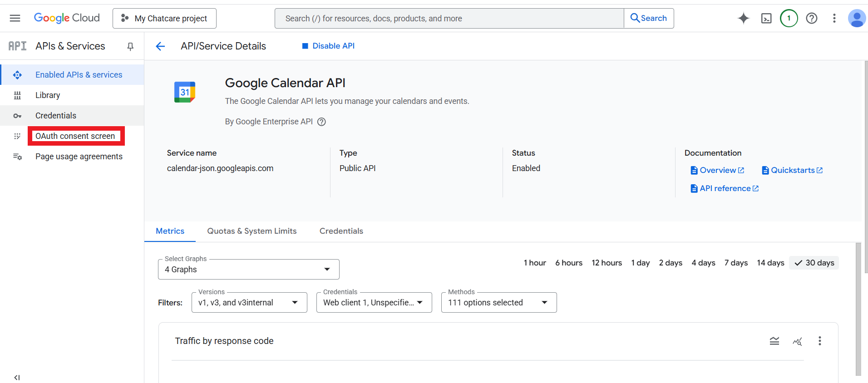
Task: Select the 30 days time range
Action: 814,263
